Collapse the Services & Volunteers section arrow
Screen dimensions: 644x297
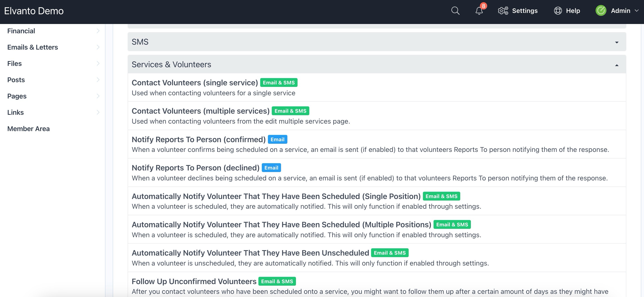[x=617, y=65]
